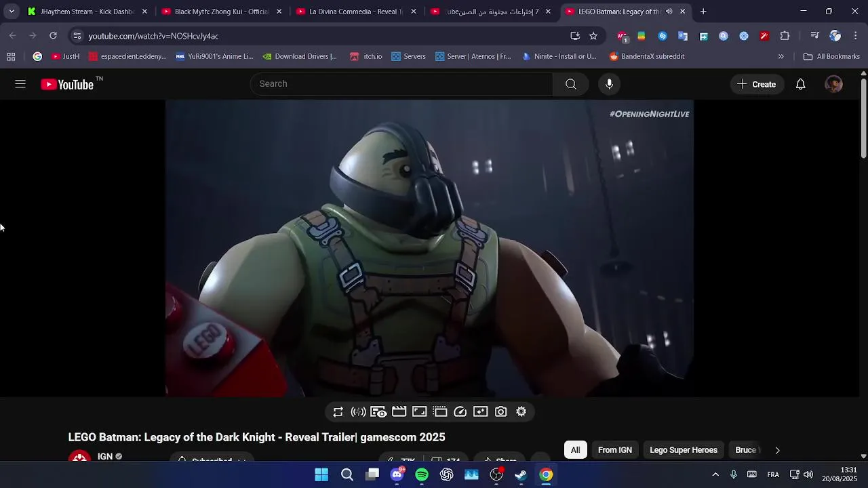Select the From IGN filter chip

tap(615, 450)
